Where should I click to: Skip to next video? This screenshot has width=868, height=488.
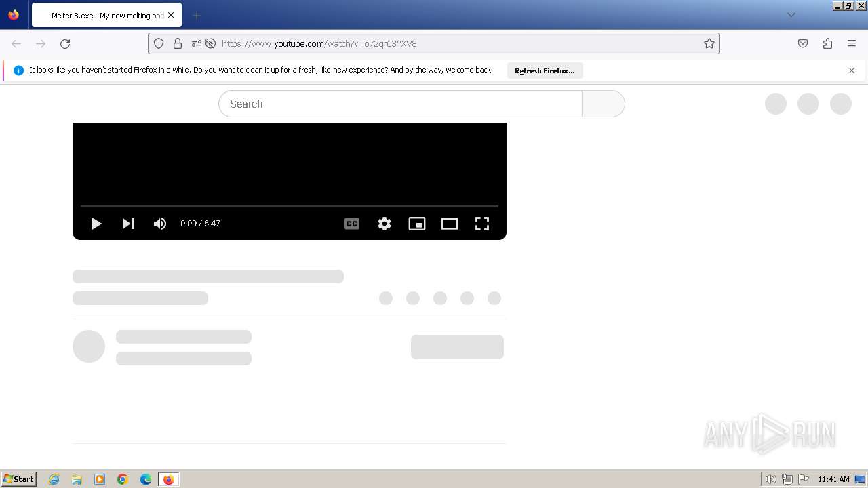128,224
